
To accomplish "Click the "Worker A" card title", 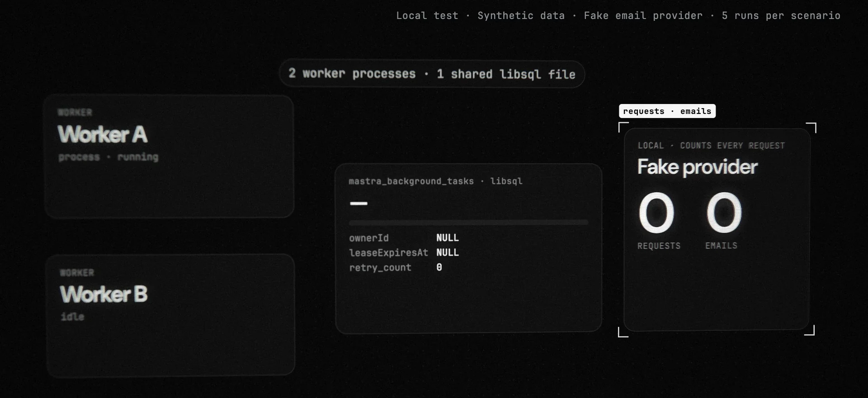I will (103, 134).
